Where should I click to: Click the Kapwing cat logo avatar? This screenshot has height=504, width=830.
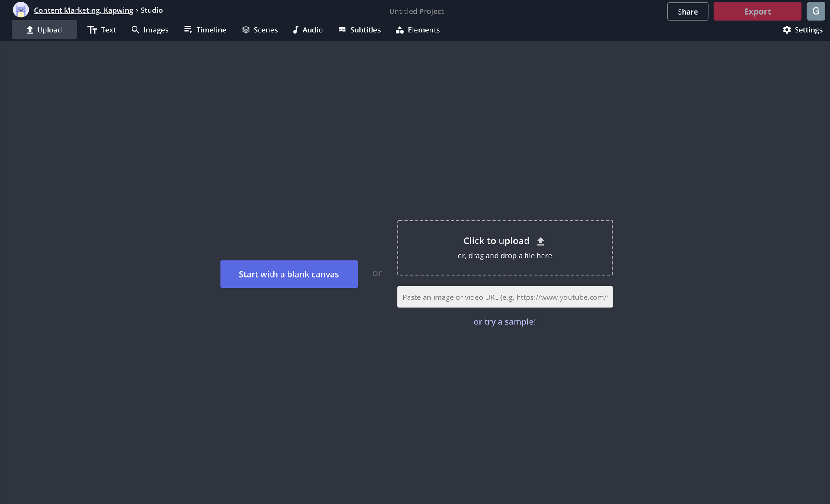[21, 10]
